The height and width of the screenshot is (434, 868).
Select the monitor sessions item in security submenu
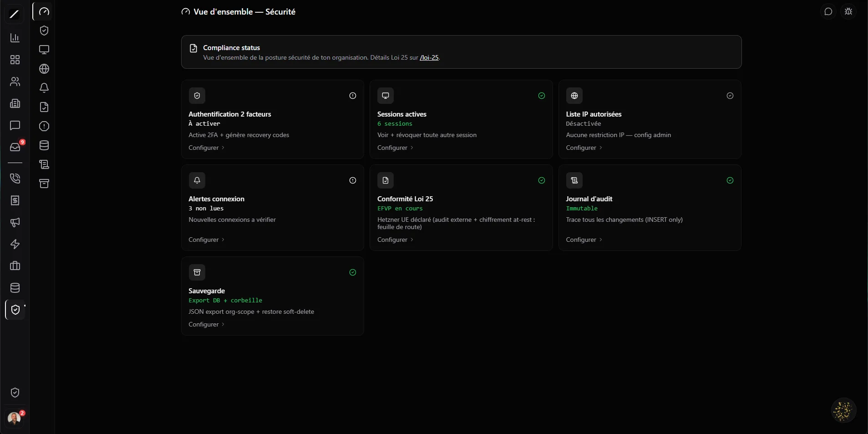[44, 50]
